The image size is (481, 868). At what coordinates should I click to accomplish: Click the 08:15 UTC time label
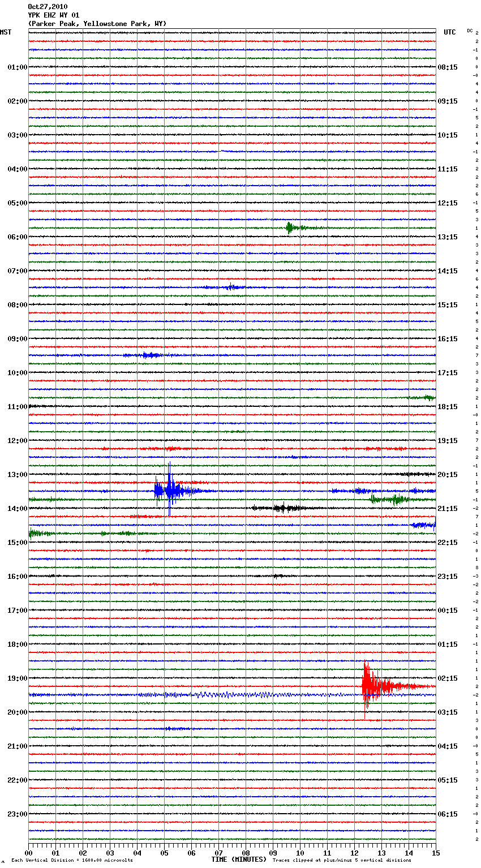pyautogui.click(x=448, y=67)
